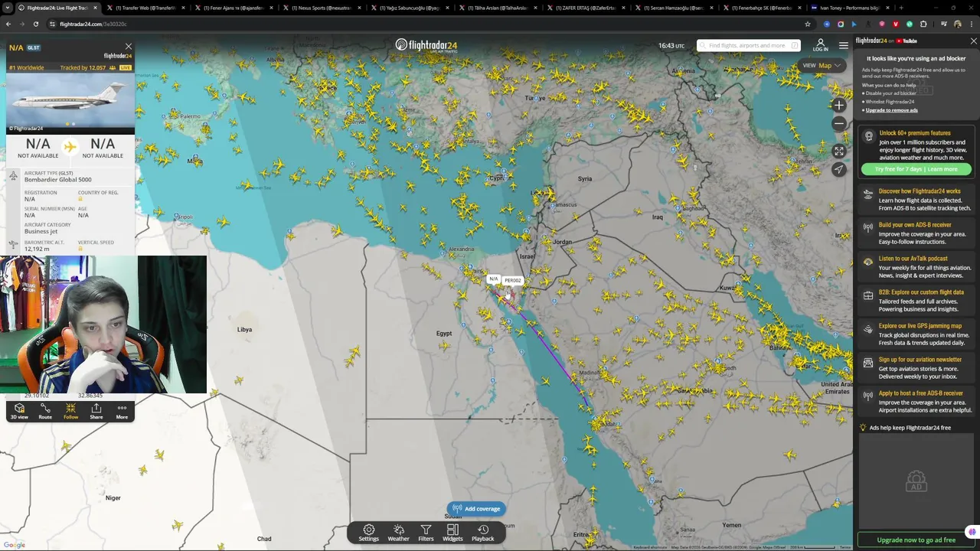
Task: Switch to Yağız Sabuncuoğlu browser tab
Action: click(409, 8)
